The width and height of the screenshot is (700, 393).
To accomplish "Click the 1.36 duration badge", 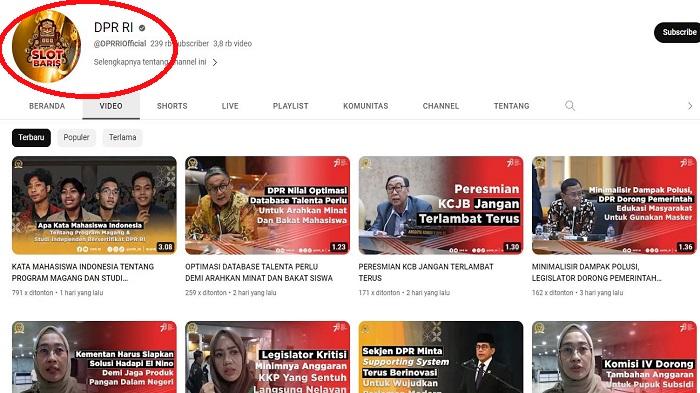I will [x=685, y=247].
